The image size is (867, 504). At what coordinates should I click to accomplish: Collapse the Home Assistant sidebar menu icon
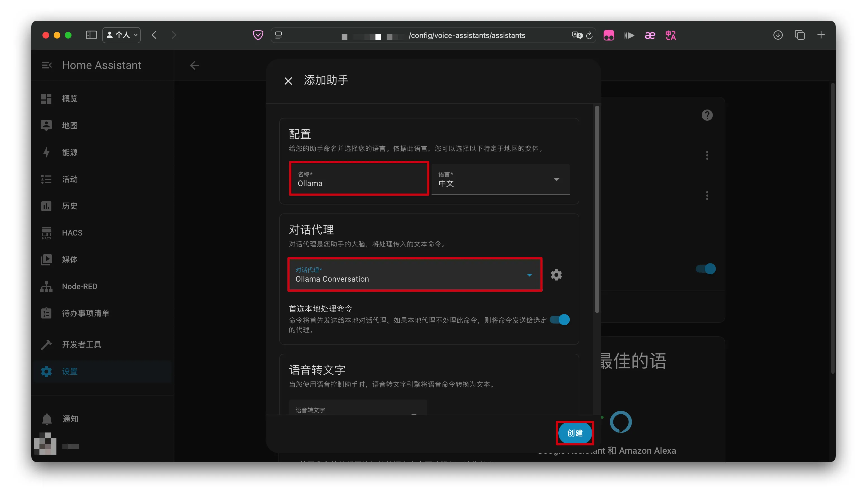click(x=46, y=65)
